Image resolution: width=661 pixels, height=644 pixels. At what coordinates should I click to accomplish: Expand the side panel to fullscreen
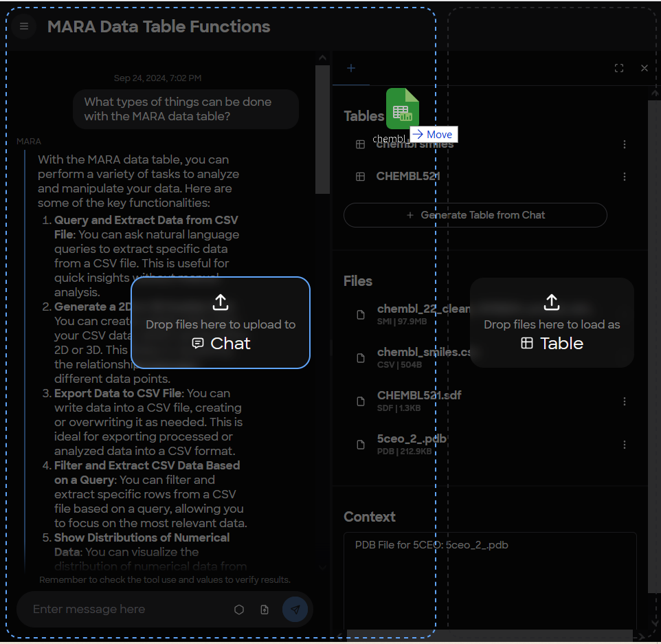[619, 68]
